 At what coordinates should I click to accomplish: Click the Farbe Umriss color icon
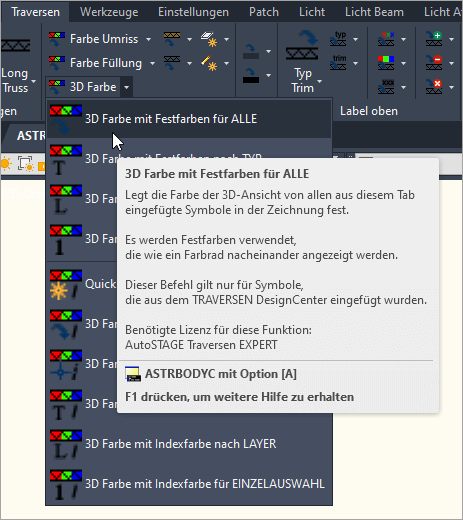[x=57, y=39]
